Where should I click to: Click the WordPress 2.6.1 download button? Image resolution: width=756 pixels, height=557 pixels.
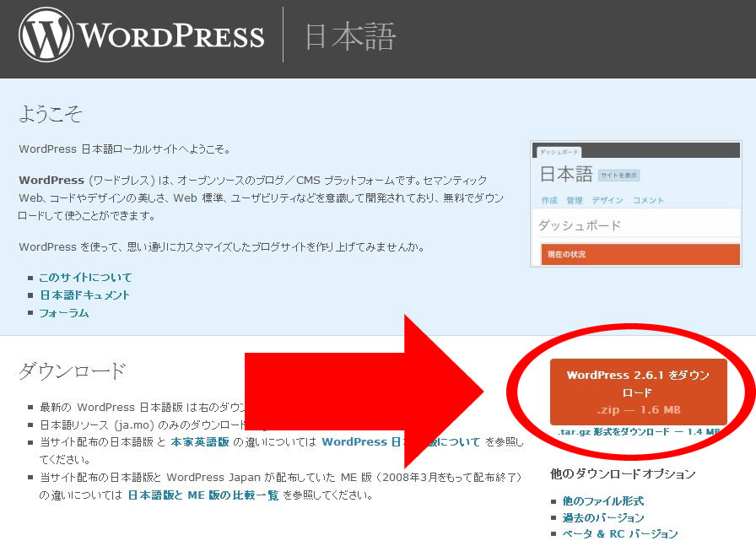tap(638, 392)
